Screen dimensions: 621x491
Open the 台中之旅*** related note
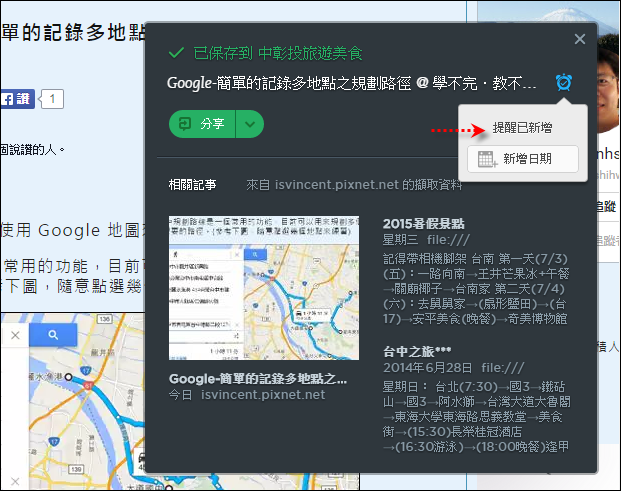pyautogui.click(x=417, y=351)
